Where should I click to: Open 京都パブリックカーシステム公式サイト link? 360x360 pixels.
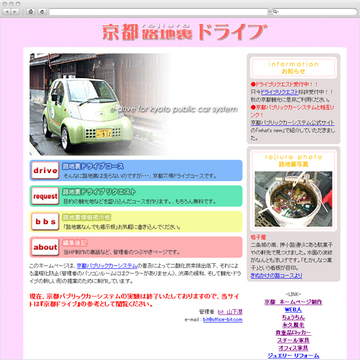[x=292, y=123]
